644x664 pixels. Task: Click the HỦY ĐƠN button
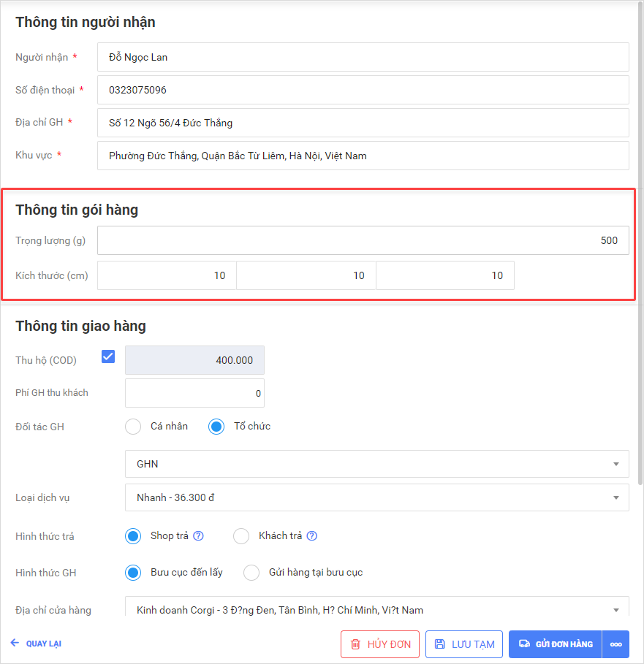pyautogui.click(x=380, y=644)
